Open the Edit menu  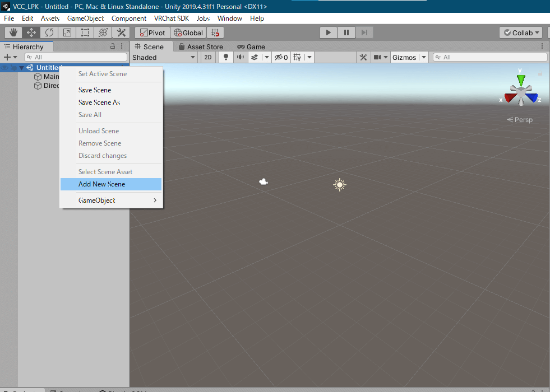(27, 18)
